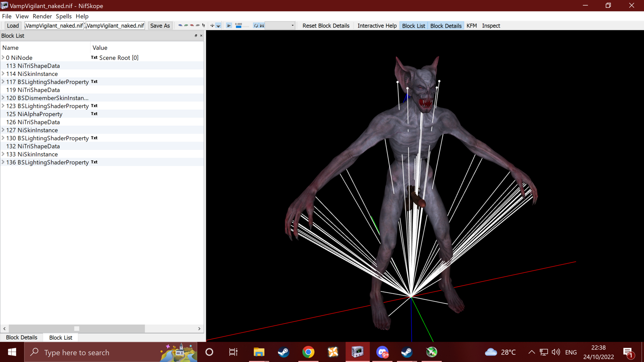Image resolution: width=644 pixels, height=362 pixels.
Task: Click the Save As button
Action: [x=160, y=25]
